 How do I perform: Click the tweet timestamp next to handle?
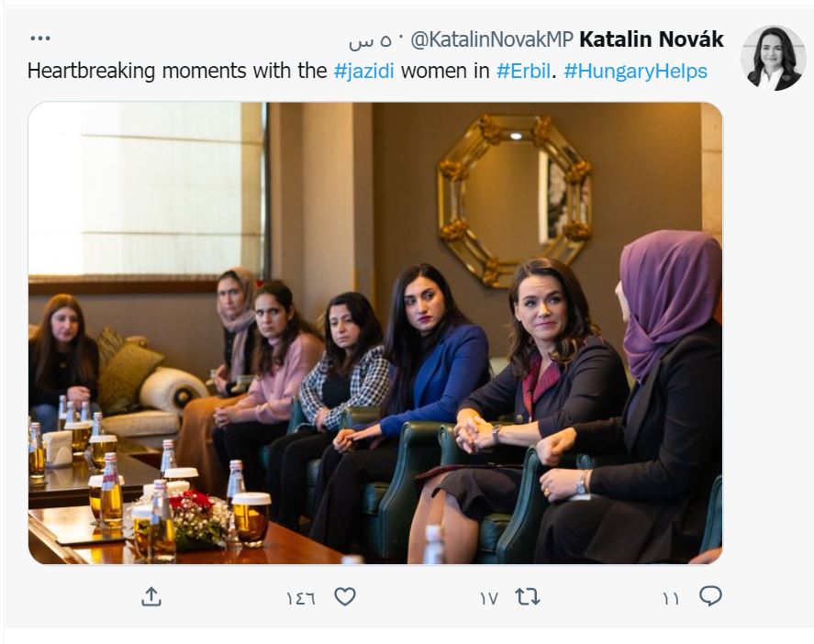click(x=371, y=40)
